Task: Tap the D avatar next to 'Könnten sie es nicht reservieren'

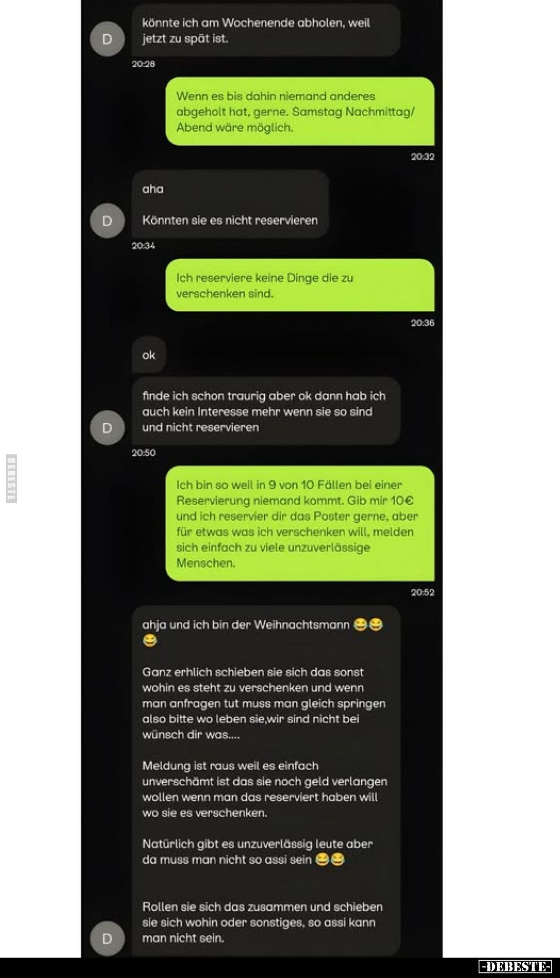Action: [x=107, y=221]
